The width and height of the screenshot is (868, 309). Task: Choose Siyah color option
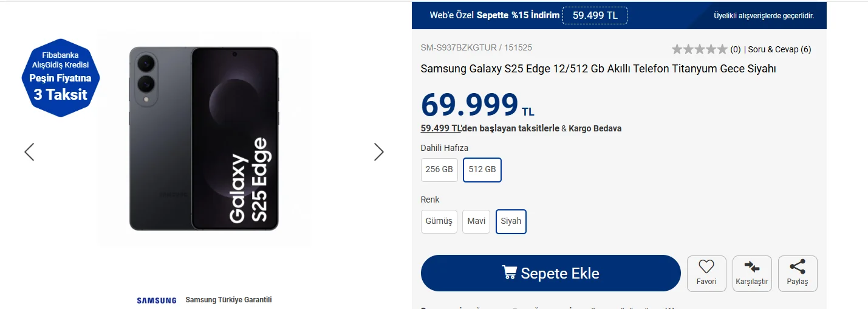click(511, 221)
